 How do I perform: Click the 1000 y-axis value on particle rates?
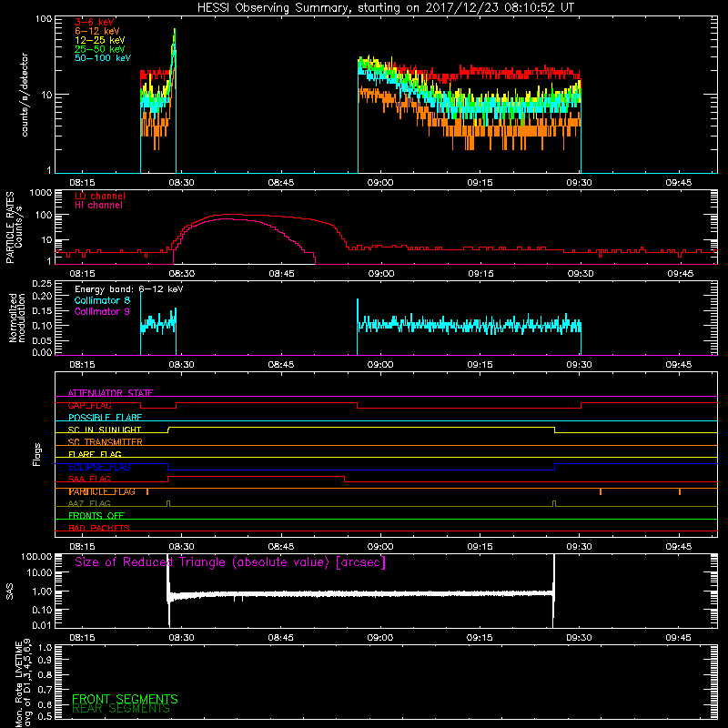(x=41, y=193)
